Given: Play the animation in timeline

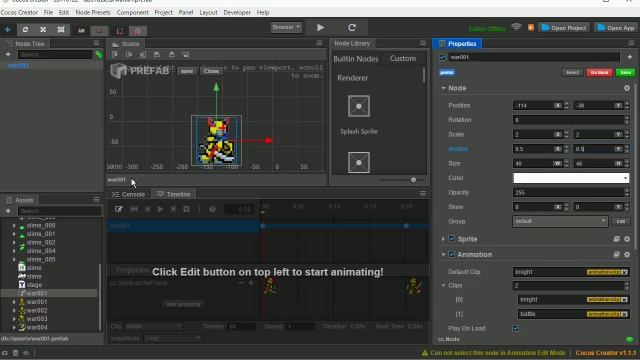Looking at the screenshot, I should pos(160,209).
